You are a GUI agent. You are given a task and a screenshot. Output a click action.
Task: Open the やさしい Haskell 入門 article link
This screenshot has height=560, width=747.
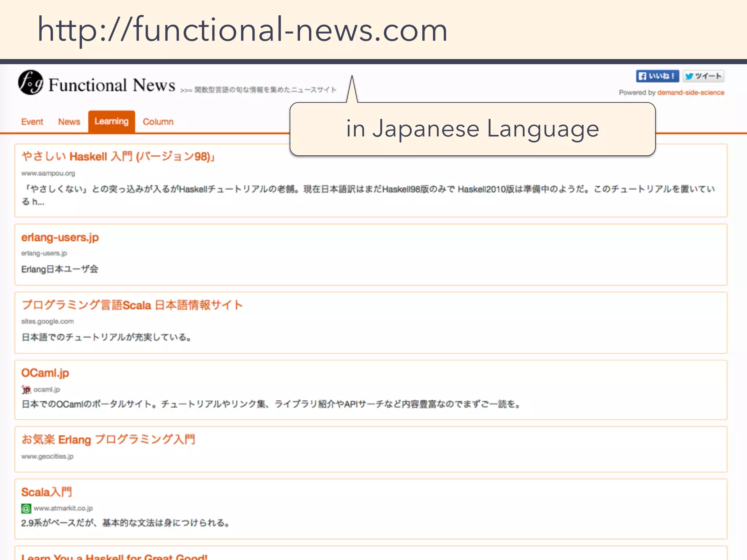[x=118, y=156]
